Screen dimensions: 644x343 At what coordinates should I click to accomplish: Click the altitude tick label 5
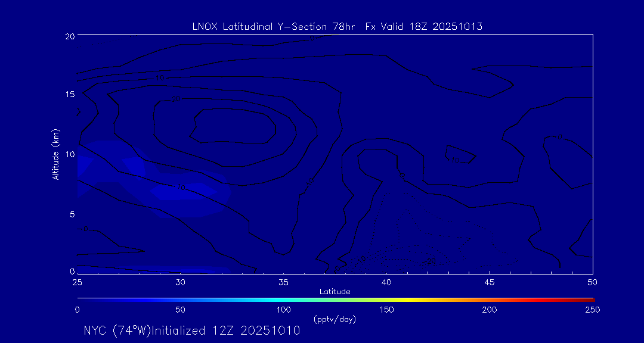click(71, 214)
